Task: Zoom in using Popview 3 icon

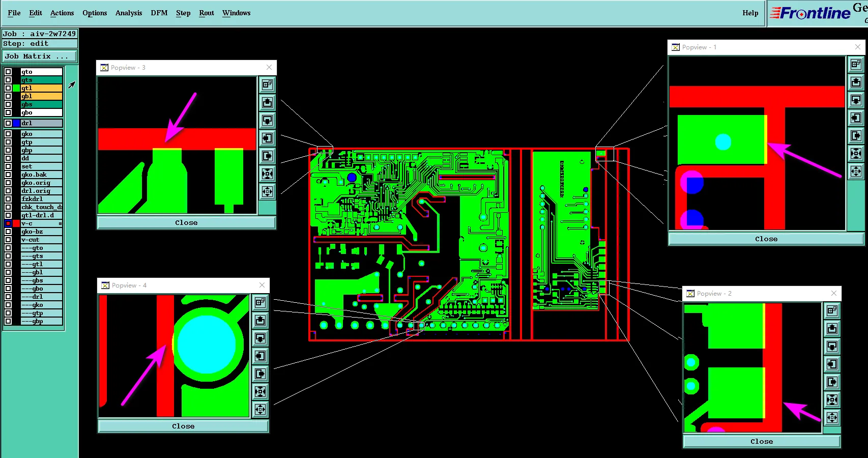Action: point(268,174)
